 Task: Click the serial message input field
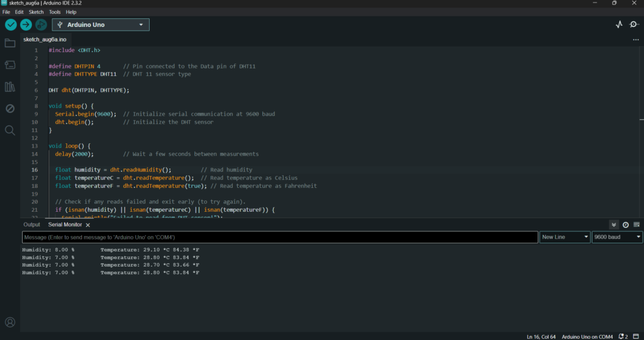pos(280,237)
